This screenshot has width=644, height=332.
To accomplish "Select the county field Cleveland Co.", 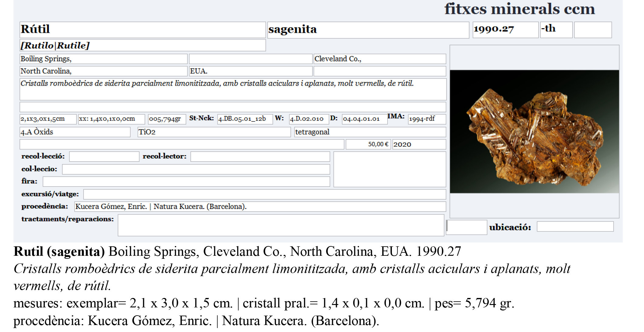I will (x=378, y=59).
